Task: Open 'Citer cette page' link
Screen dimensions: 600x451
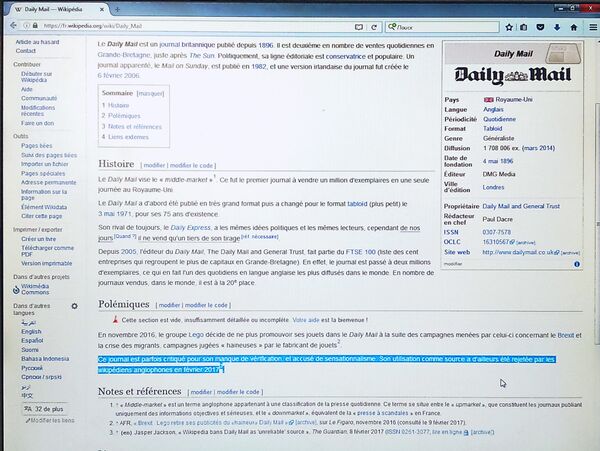Action: [x=41, y=216]
